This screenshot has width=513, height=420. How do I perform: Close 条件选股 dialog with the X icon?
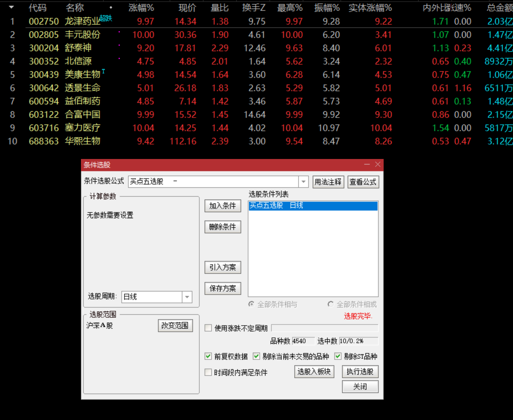(378, 165)
